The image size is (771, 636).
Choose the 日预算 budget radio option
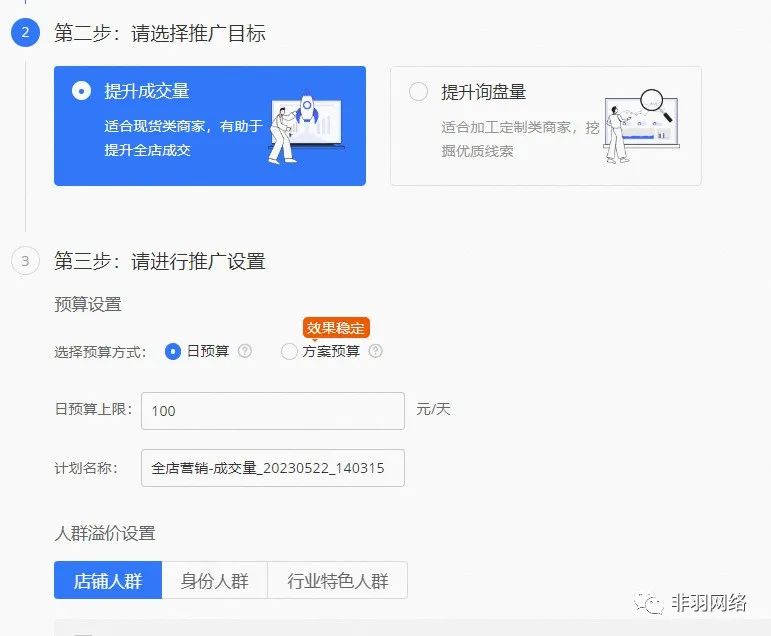click(x=173, y=351)
